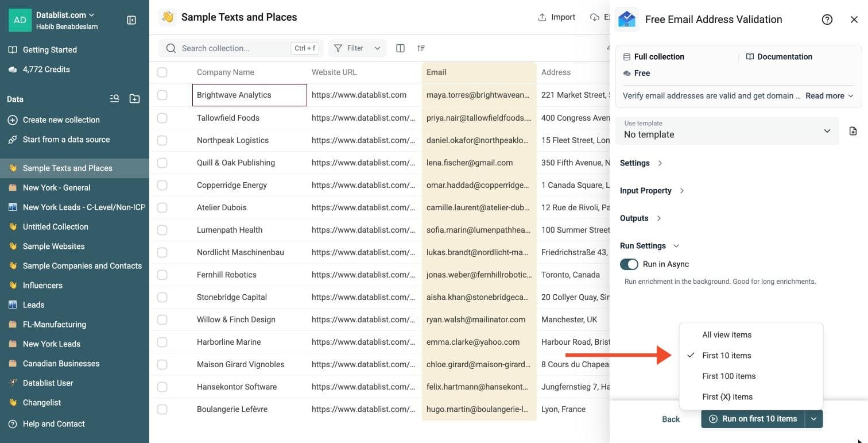Screen dimensions: 868x443
Task: Open Canadian Businesses collection
Action: click(75, 364)
